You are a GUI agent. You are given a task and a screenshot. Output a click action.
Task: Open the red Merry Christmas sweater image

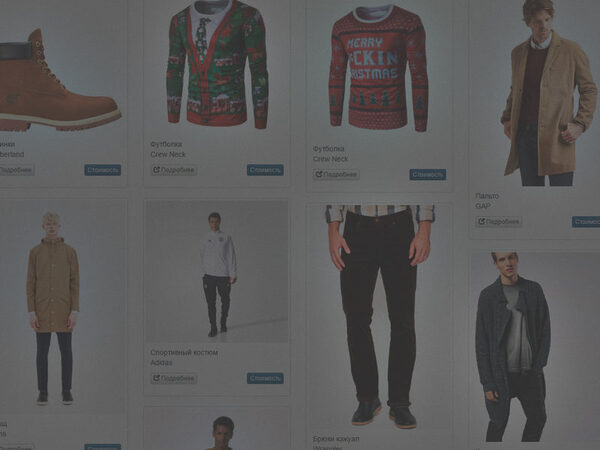pyautogui.click(x=379, y=68)
